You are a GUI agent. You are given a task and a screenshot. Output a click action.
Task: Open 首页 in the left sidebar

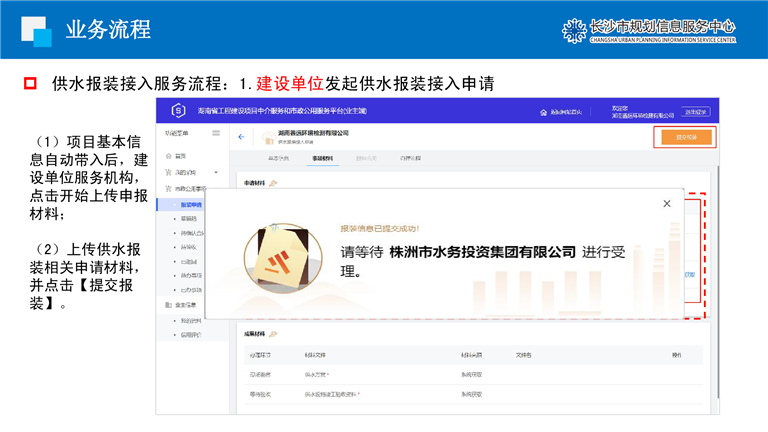coord(180,157)
